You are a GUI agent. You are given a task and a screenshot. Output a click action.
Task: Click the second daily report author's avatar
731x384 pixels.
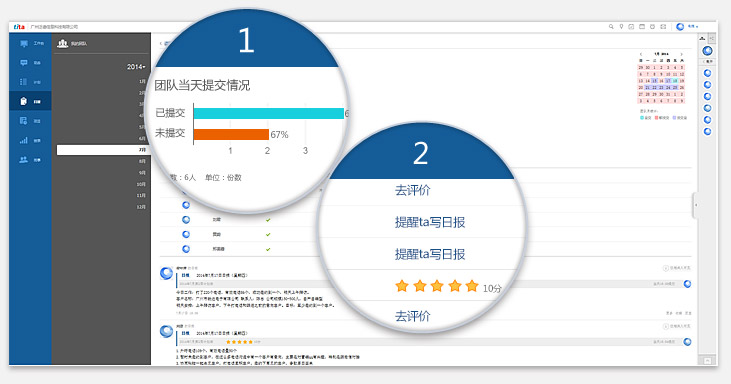(x=166, y=331)
